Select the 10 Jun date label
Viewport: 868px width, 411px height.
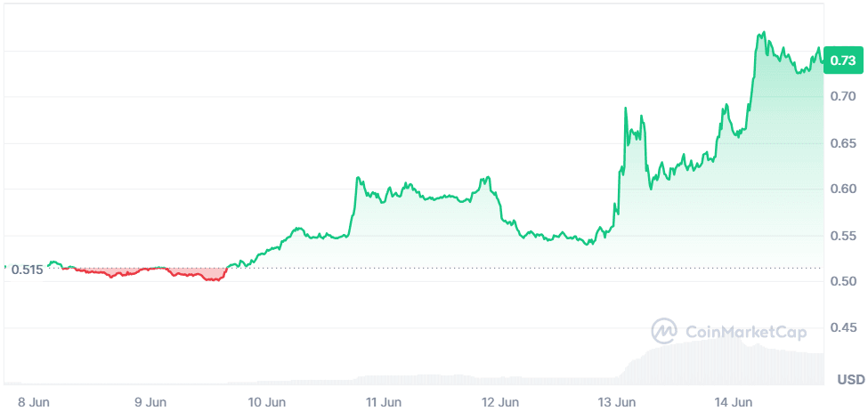pos(266,401)
